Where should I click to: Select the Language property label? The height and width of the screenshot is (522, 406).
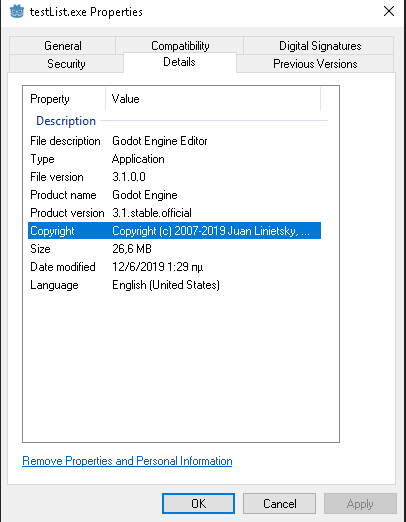pos(54,285)
